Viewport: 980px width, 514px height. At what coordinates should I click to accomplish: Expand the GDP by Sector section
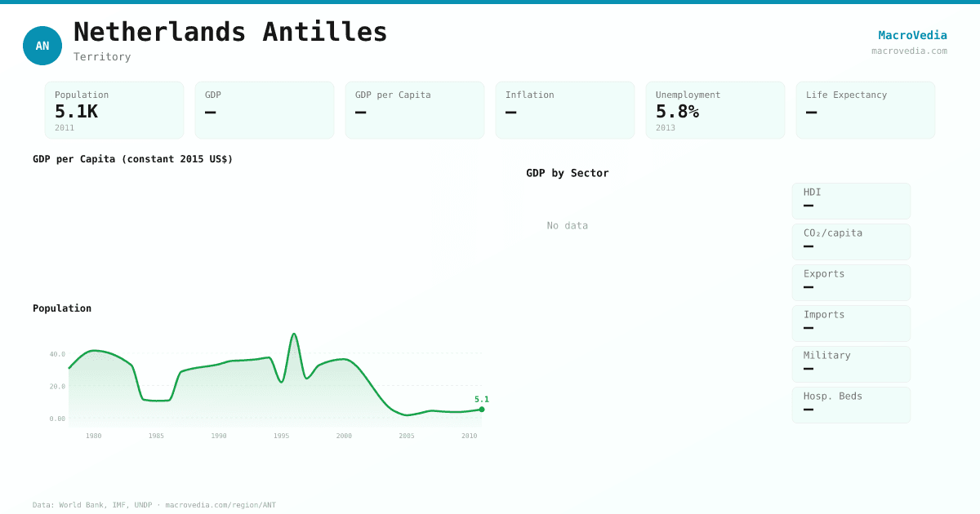click(567, 173)
